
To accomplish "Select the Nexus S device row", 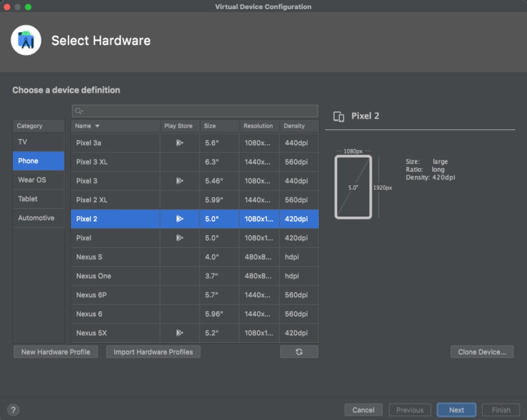I will point(195,257).
